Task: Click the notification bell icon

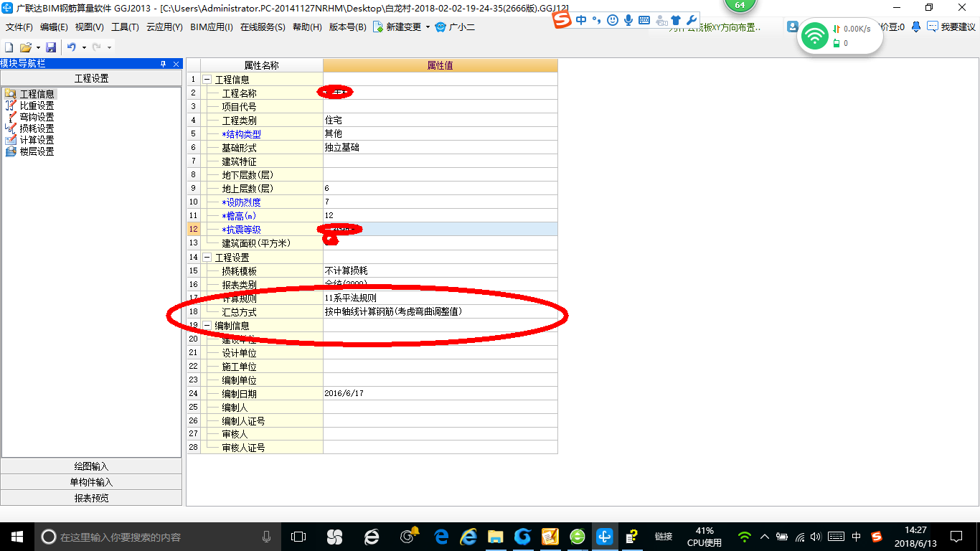Action: pos(916,27)
